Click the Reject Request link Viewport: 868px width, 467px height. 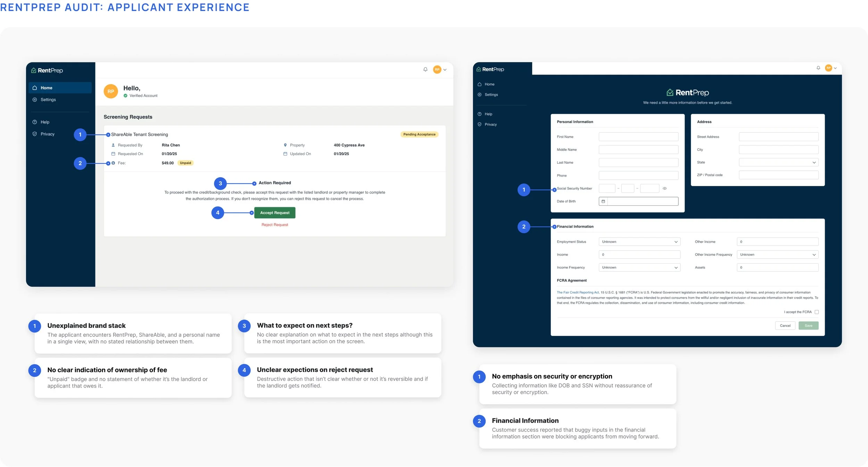pyautogui.click(x=275, y=225)
